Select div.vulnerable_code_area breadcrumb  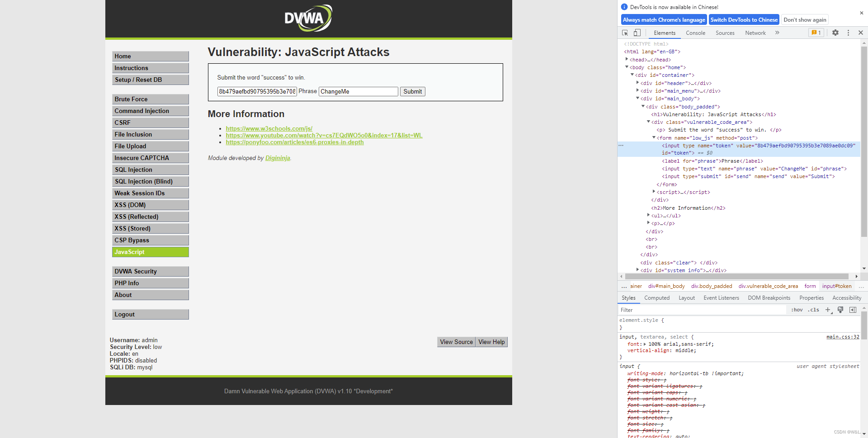768,286
